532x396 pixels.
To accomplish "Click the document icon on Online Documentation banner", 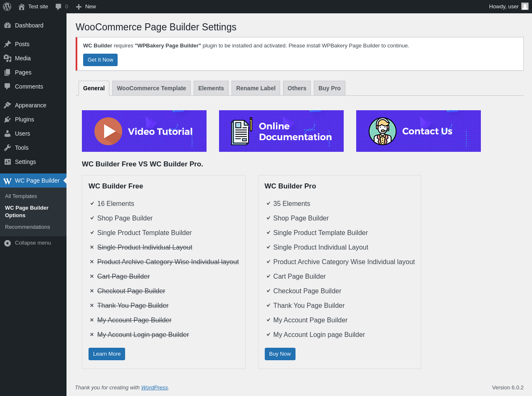I will [x=242, y=131].
